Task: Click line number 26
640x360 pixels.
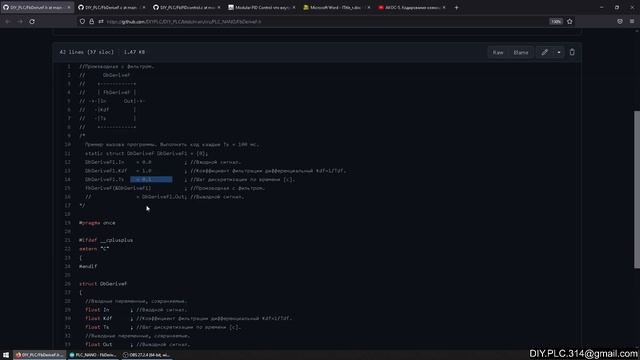Action: tap(68, 284)
